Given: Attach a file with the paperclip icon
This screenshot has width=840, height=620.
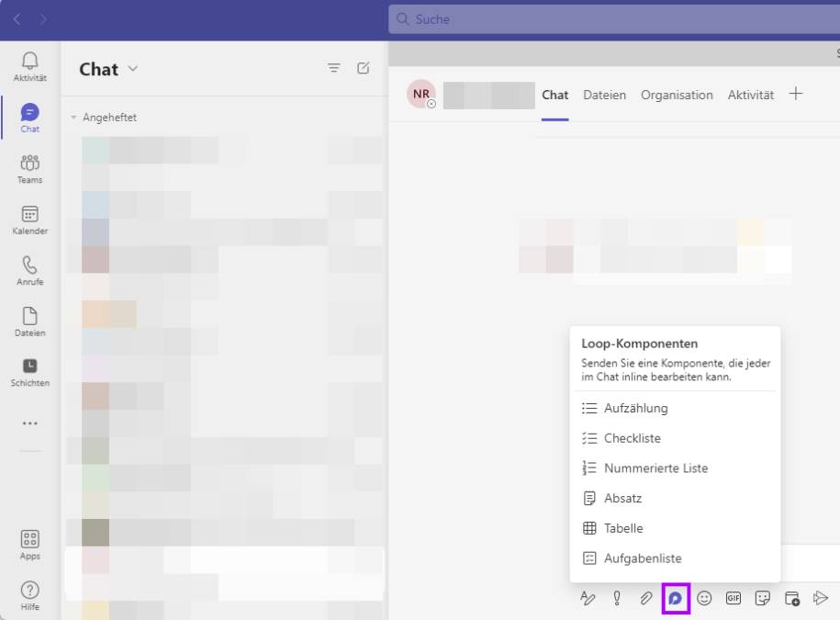Looking at the screenshot, I should (x=644, y=597).
